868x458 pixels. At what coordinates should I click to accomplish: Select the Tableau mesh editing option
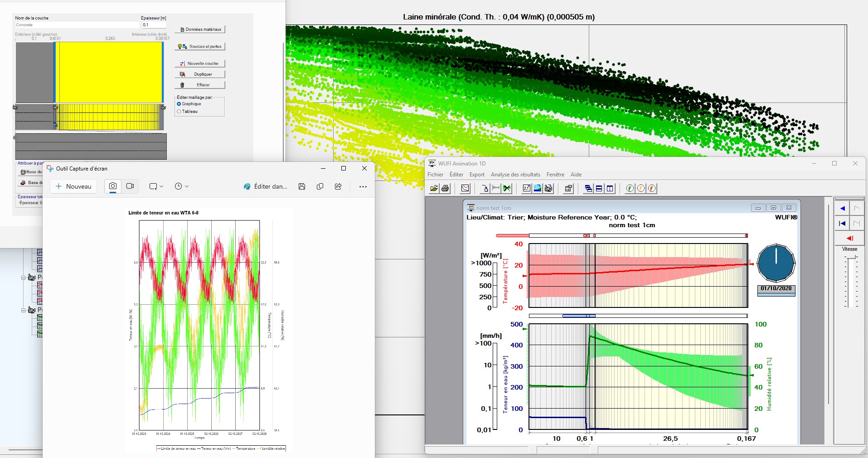coord(179,112)
